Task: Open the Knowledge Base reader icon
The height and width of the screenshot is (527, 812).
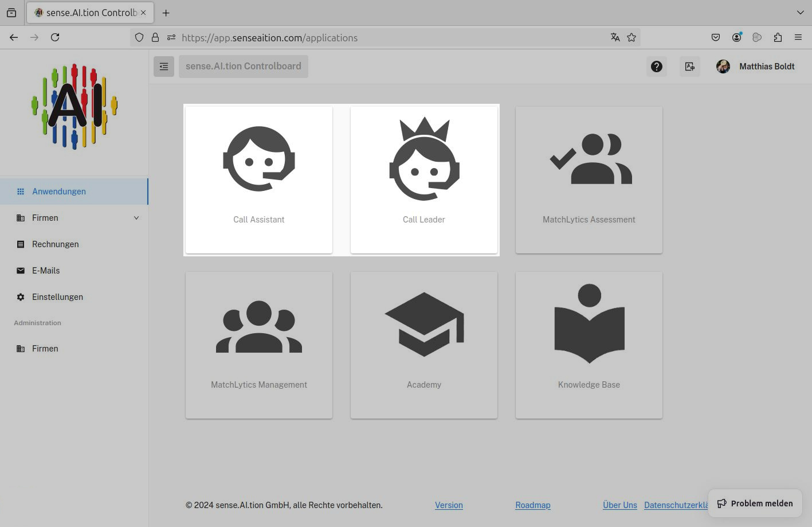Action: 589,324
